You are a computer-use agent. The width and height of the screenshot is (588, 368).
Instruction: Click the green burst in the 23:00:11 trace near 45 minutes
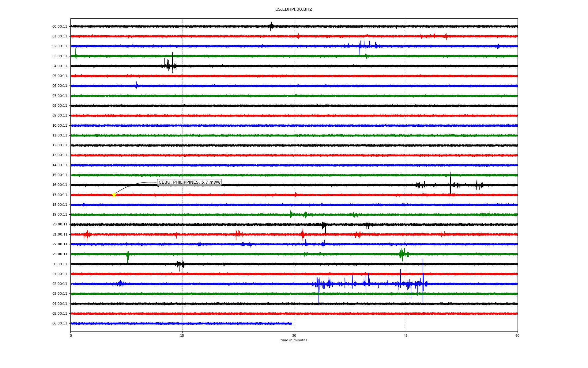402,254
